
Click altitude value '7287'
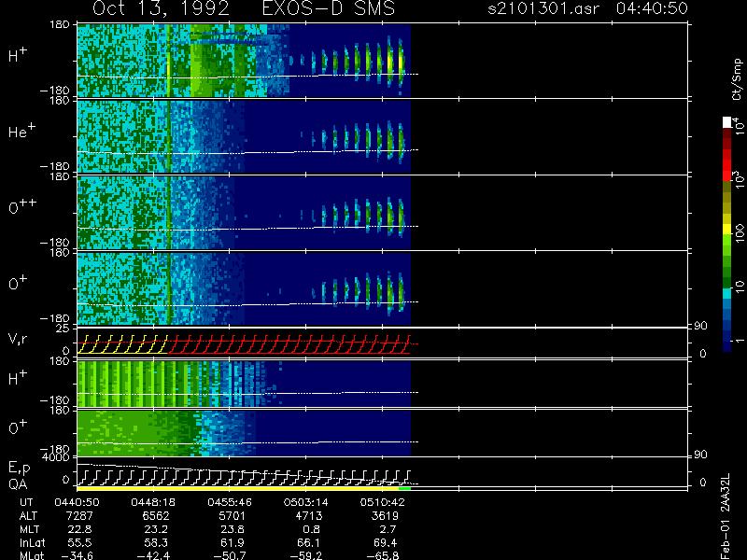click(x=80, y=516)
